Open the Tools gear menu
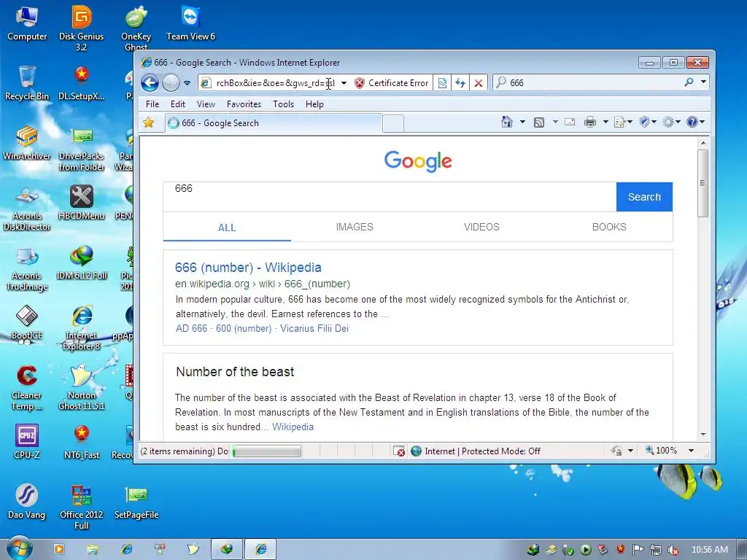 click(671, 122)
